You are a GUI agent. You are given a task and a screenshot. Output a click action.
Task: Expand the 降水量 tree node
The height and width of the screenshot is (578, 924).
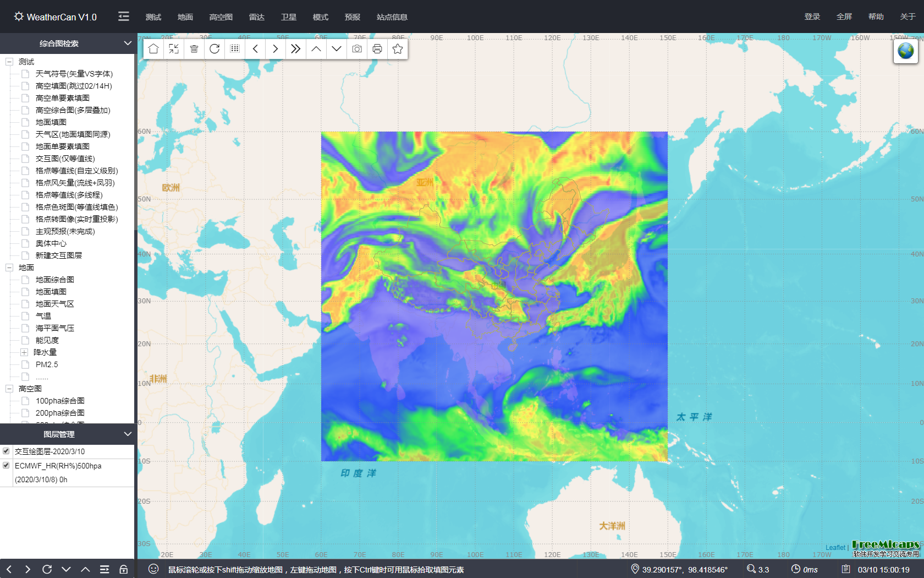(24, 352)
